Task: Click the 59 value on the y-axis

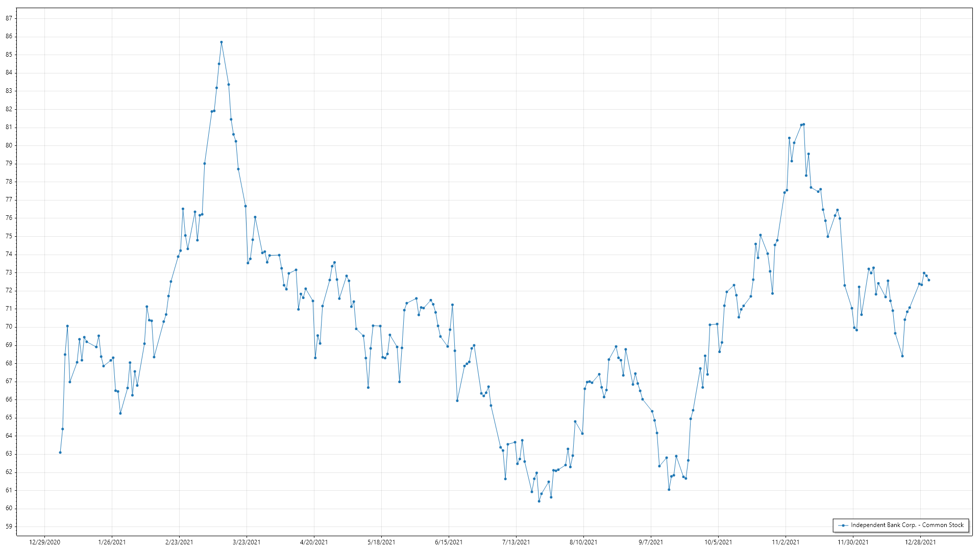Action: click(x=9, y=527)
